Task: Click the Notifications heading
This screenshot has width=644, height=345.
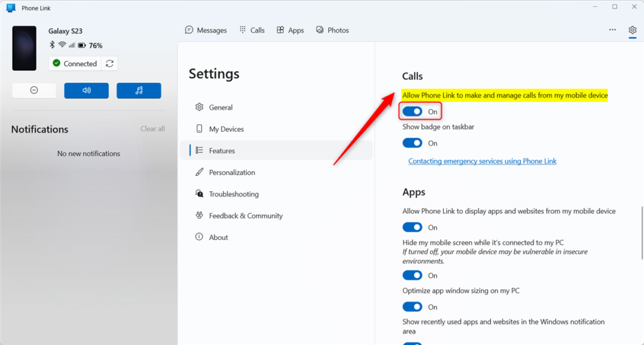Action: tap(40, 129)
